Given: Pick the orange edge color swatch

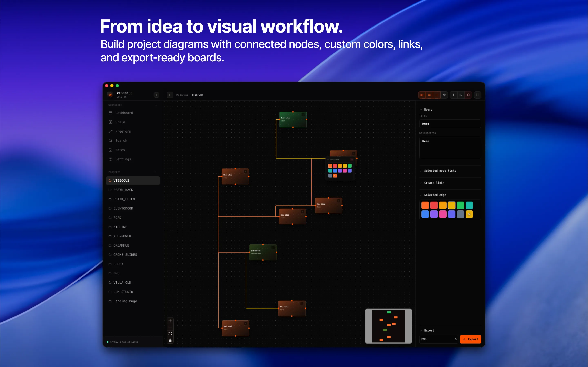Looking at the screenshot, I should pos(425,205).
